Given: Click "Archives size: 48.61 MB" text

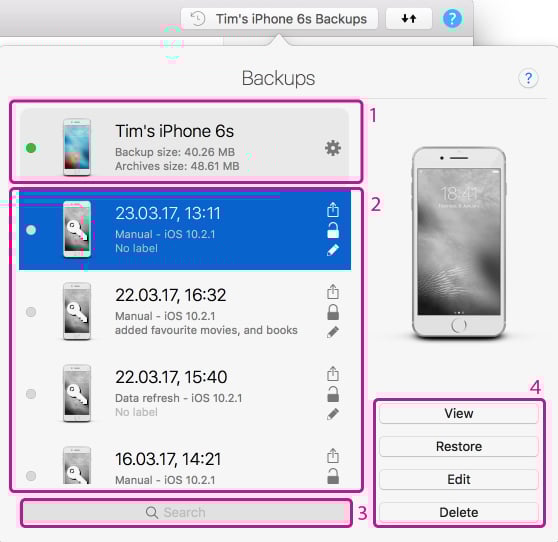Looking at the screenshot, I should [177, 166].
